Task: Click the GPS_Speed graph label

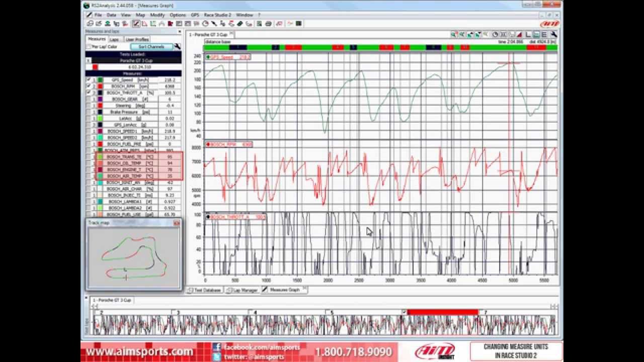Action: (x=228, y=57)
